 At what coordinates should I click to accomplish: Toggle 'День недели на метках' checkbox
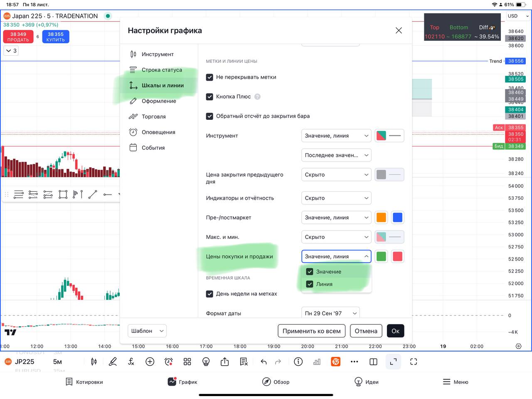210,294
